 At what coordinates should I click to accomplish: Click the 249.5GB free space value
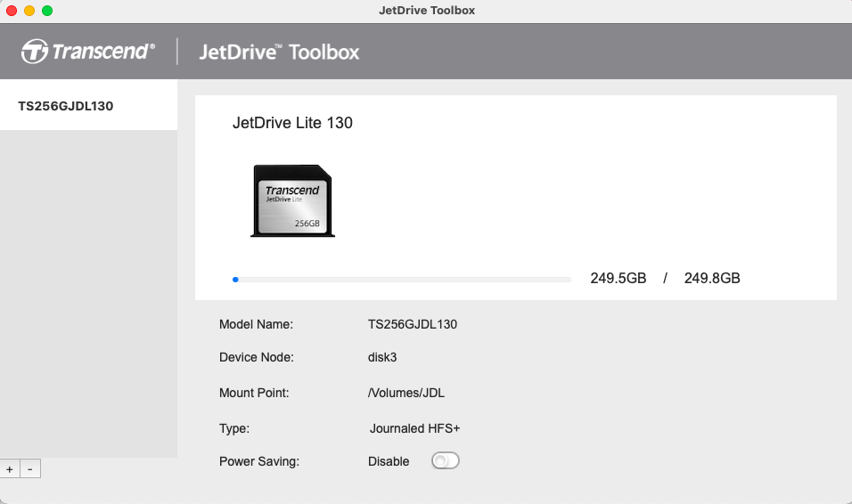[x=619, y=278]
